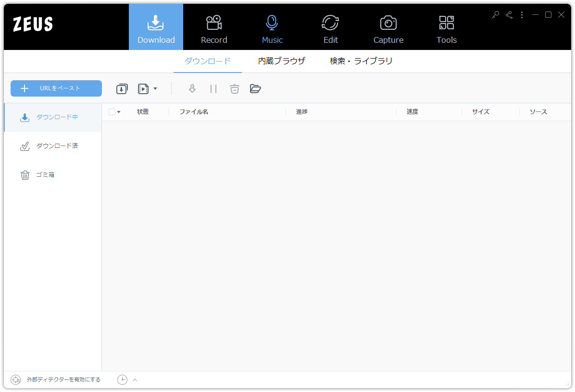Open the downloads folder icon
This screenshot has height=392, width=575.
(255, 88)
